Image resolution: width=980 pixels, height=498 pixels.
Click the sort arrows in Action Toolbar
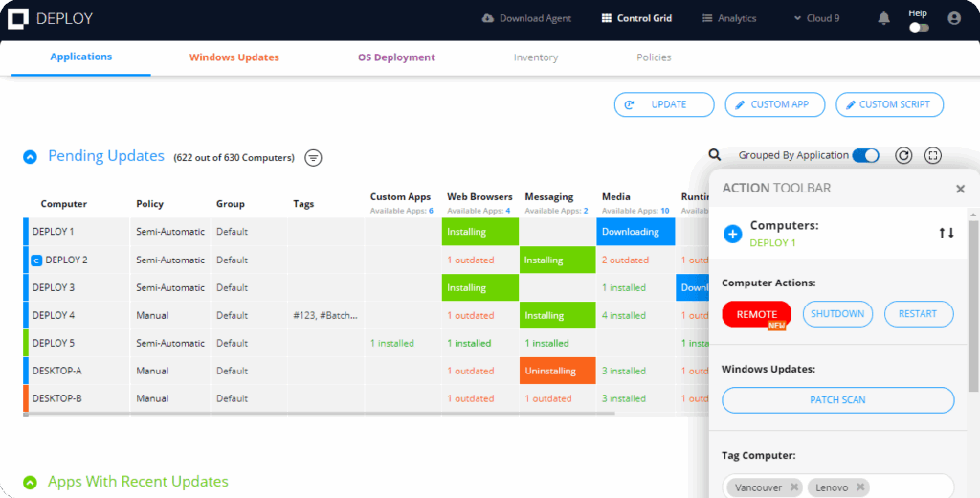(946, 233)
